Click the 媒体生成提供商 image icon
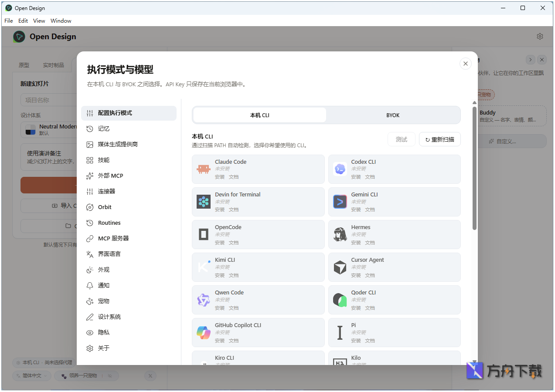555x392 pixels. coord(90,144)
